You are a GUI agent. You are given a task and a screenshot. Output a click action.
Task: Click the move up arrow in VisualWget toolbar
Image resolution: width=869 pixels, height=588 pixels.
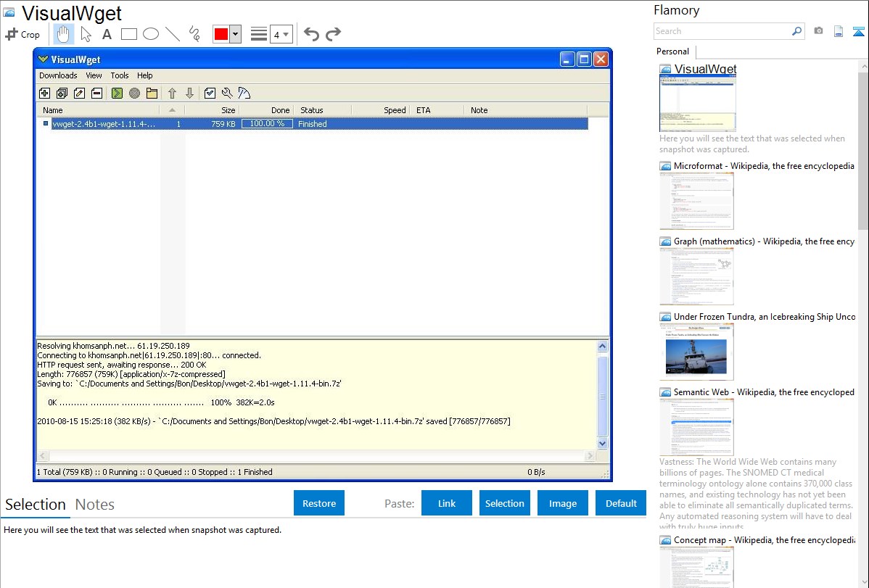173,93
